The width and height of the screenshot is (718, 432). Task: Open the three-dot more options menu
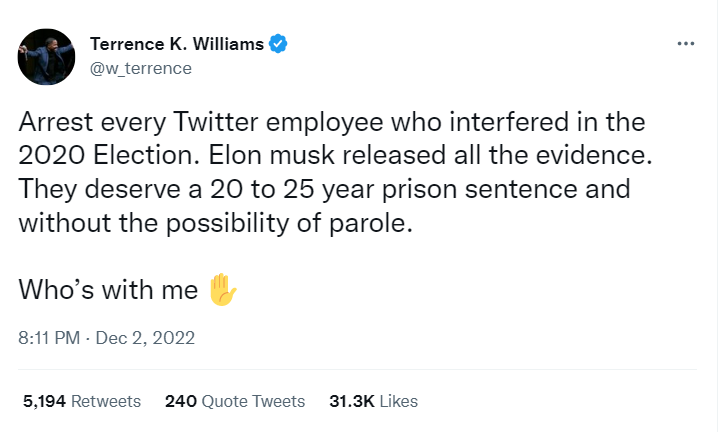pos(685,44)
